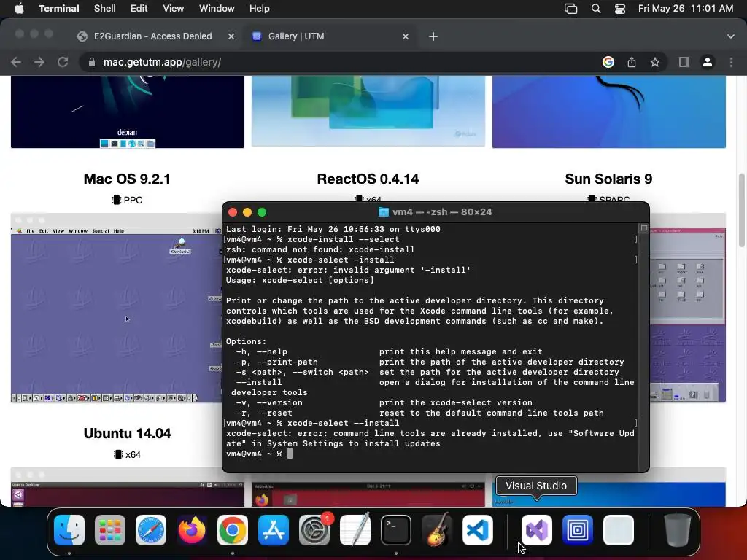Open Google Chrome Dock icon

click(233, 530)
